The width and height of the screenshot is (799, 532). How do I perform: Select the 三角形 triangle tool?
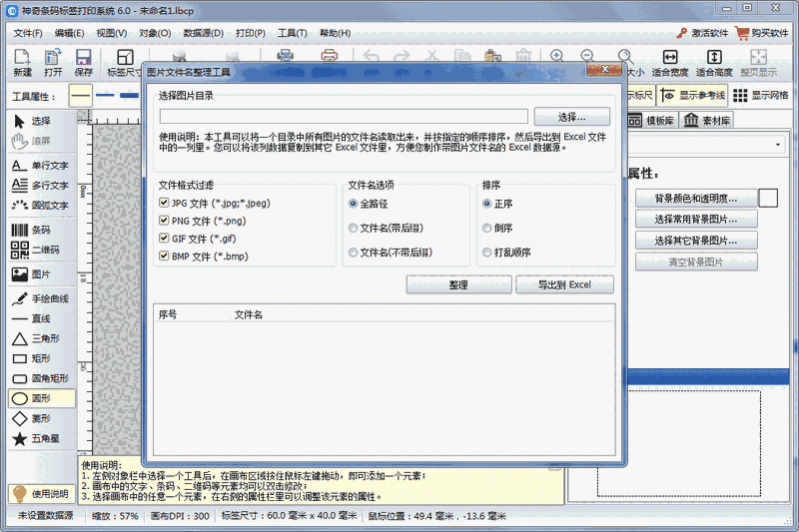pyautogui.click(x=42, y=338)
